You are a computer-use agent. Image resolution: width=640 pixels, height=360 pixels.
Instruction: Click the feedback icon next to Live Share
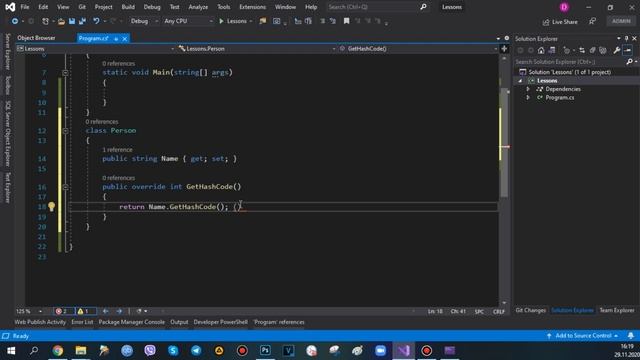point(592,21)
